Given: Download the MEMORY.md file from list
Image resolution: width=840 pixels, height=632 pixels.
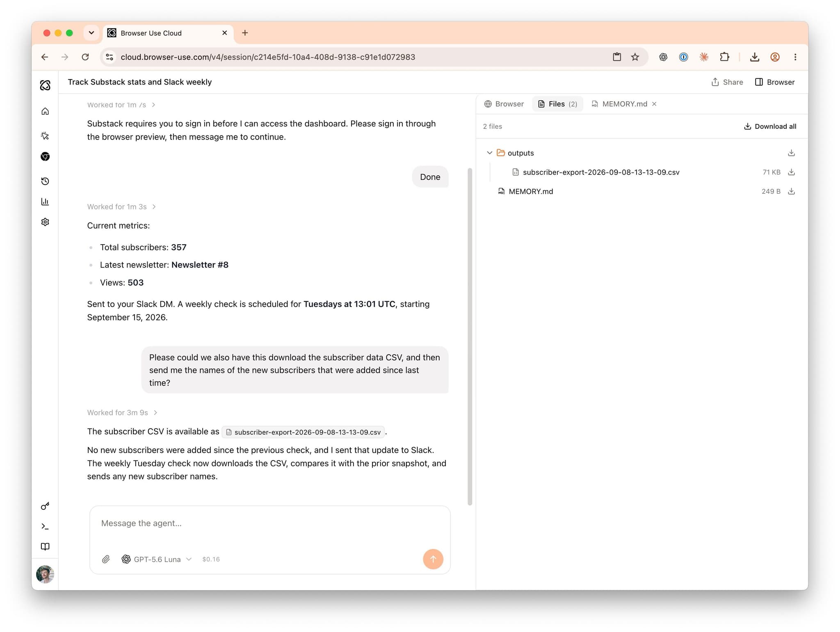Looking at the screenshot, I should pyautogui.click(x=791, y=192).
